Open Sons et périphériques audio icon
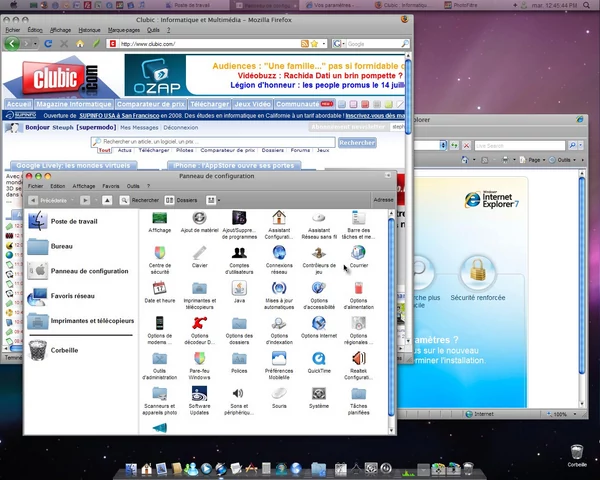This screenshot has width=600, height=480. pos(238,393)
